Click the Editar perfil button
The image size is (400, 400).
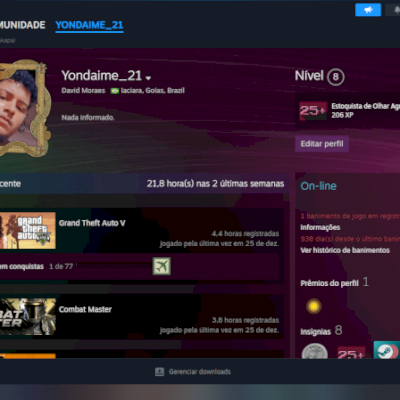[x=322, y=144]
